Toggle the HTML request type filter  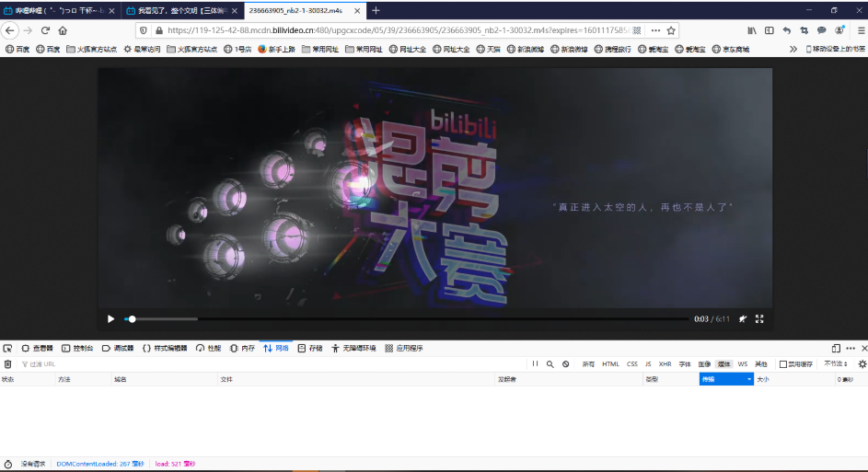click(610, 364)
